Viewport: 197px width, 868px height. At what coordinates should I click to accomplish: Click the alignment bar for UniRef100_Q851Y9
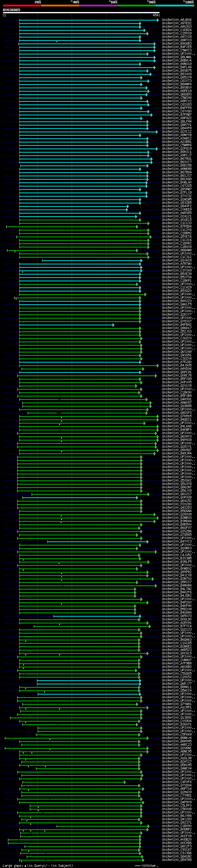click(81, 78)
